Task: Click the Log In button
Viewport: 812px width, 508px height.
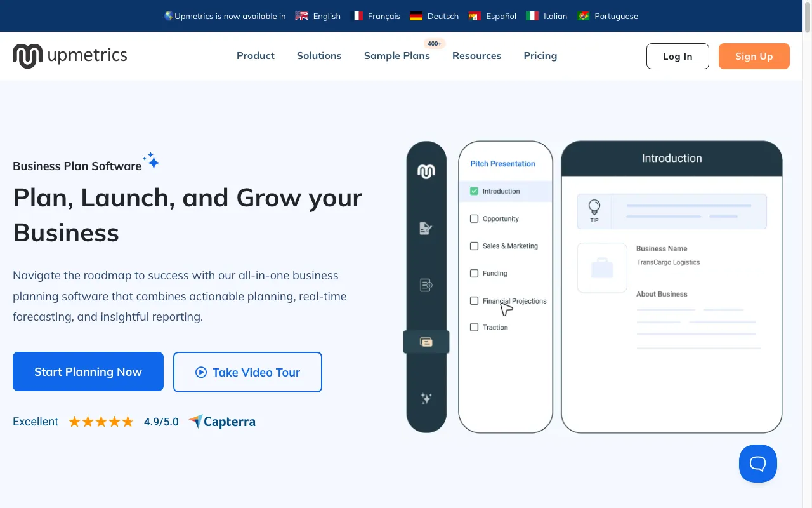Action: click(678, 56)
